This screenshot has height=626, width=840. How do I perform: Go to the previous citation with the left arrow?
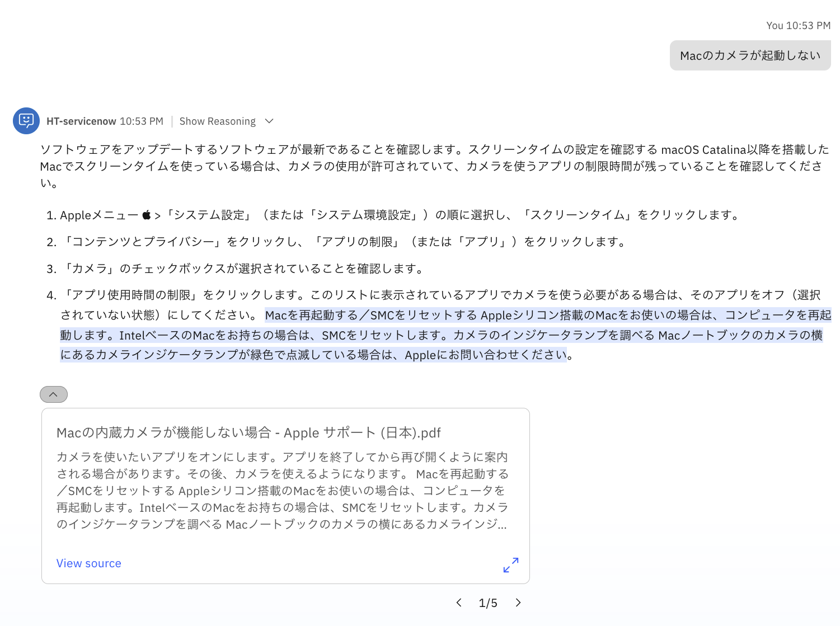(459, 603)
